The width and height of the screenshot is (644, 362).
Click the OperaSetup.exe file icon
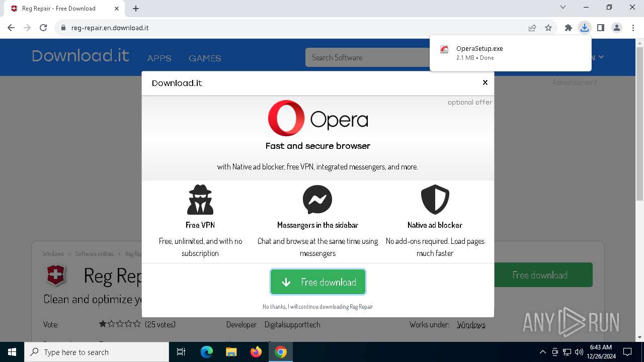tap(444, 49)
